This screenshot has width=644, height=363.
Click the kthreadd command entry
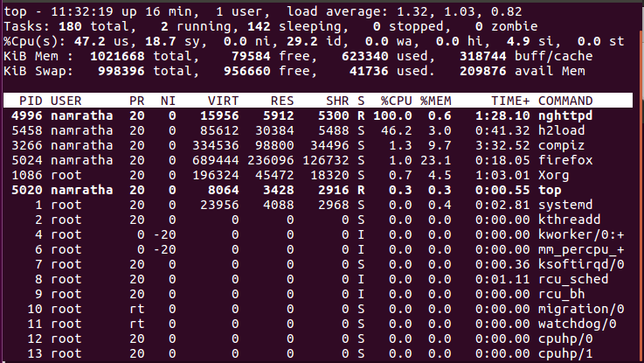click(x=569, y=220)
